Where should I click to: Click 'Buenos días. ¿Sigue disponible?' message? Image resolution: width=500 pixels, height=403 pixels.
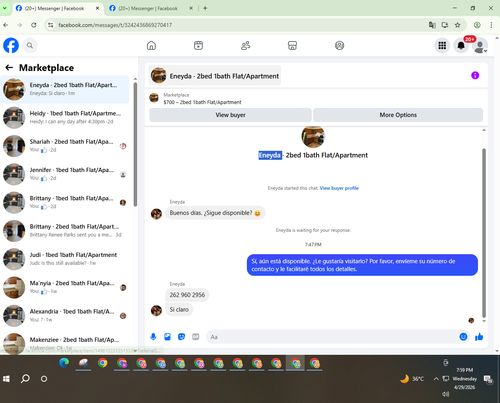[x=215, y=213]
